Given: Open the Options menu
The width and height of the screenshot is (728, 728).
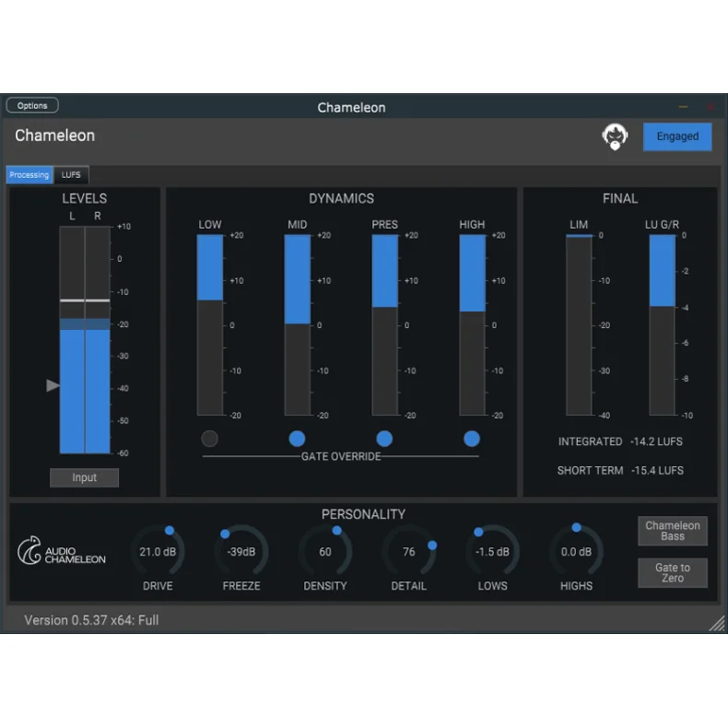Looking at the screenshot, I should point(32,105).
